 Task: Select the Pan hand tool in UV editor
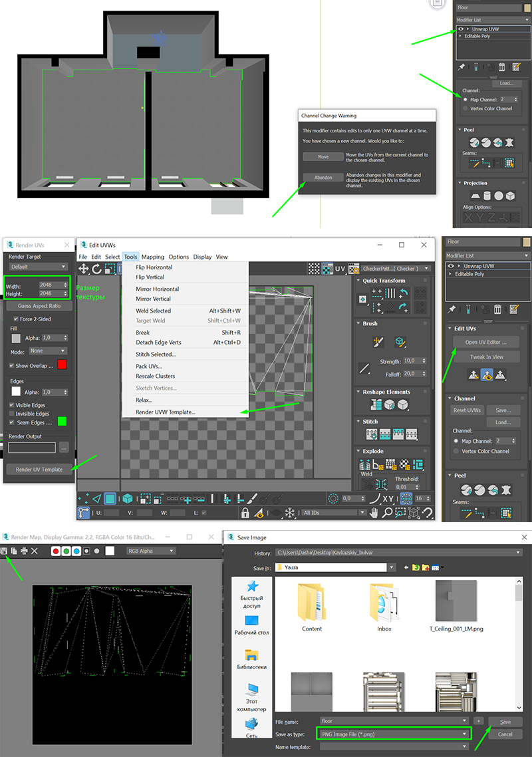(374, 513)
